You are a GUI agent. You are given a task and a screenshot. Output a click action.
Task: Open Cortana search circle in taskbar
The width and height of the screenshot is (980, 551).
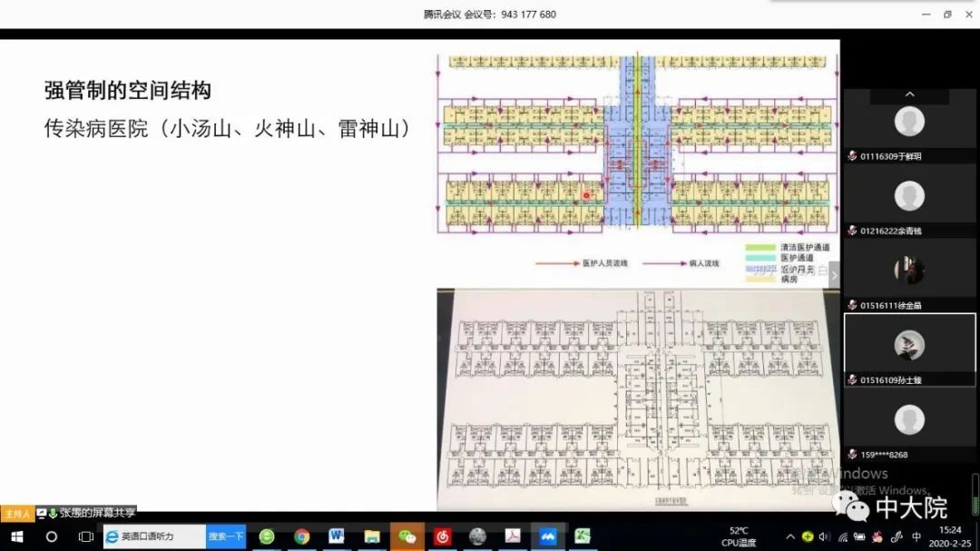pos(51,536)
